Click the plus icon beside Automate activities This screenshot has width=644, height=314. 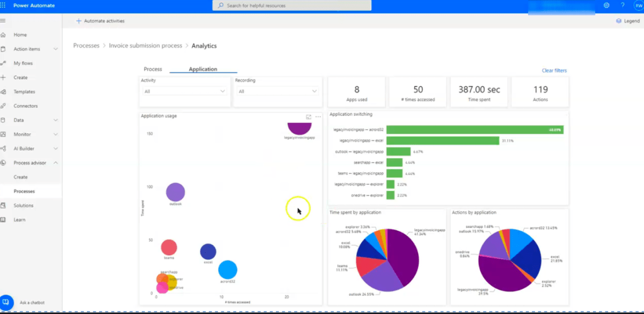[79, 21]
